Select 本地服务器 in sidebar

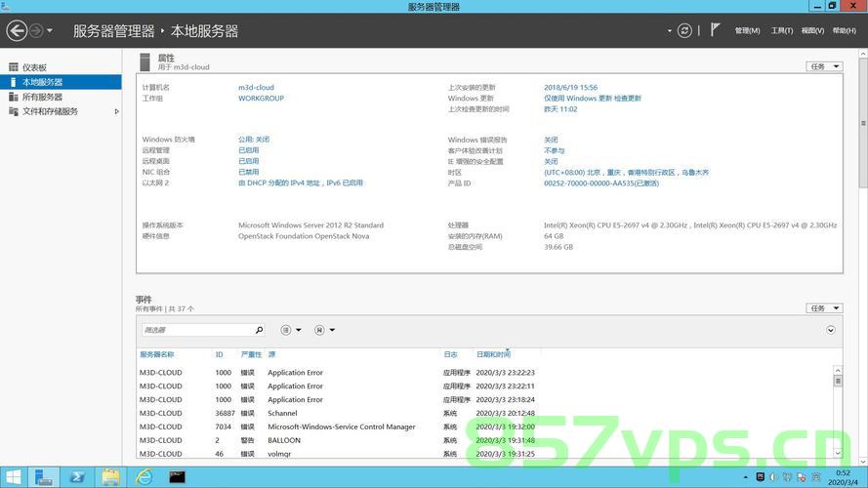tap(61, 82)
